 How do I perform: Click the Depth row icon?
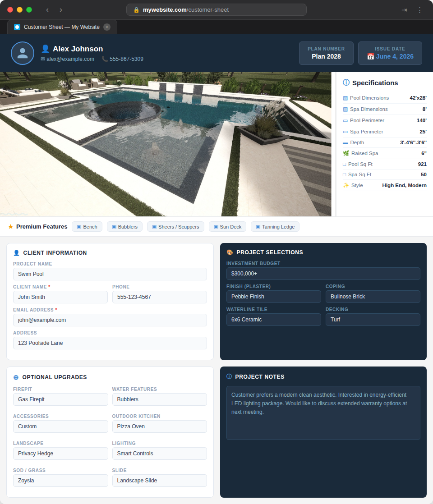pyautogui.click(x=345, y=143)
